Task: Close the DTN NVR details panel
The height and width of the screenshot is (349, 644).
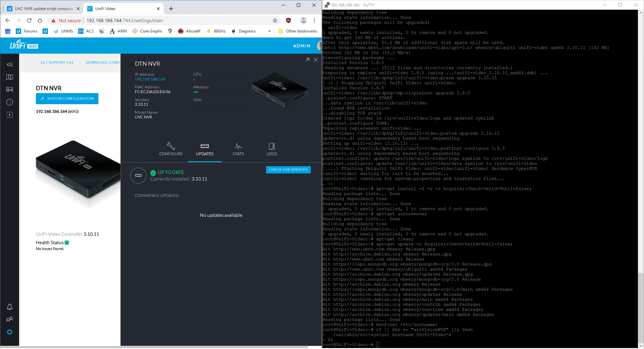Action: point(316,60)
